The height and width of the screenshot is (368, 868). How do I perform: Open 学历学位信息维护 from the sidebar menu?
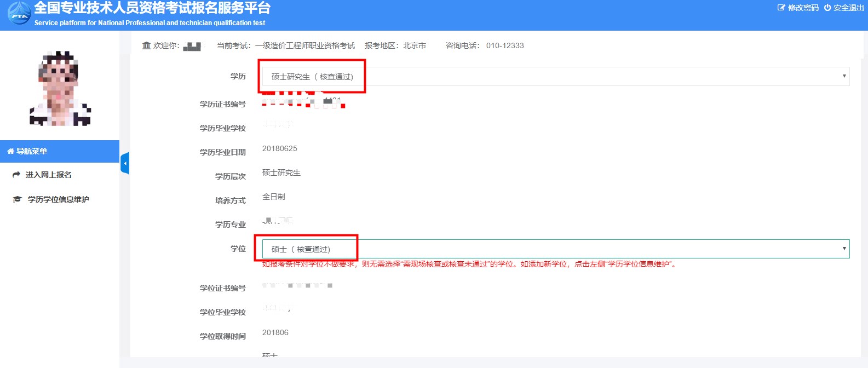coord(59,199)
